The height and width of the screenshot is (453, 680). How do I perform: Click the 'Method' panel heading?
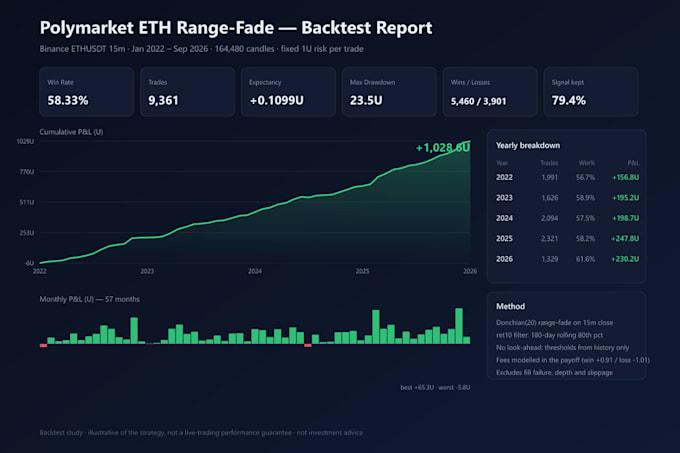click(510, 306)
